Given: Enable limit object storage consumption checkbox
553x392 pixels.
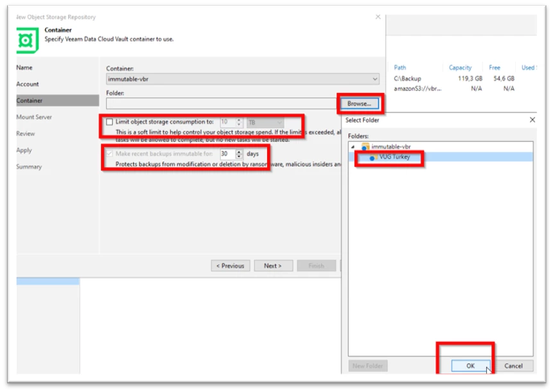Looking at the screenshot, I should click(x=110, y=122).
